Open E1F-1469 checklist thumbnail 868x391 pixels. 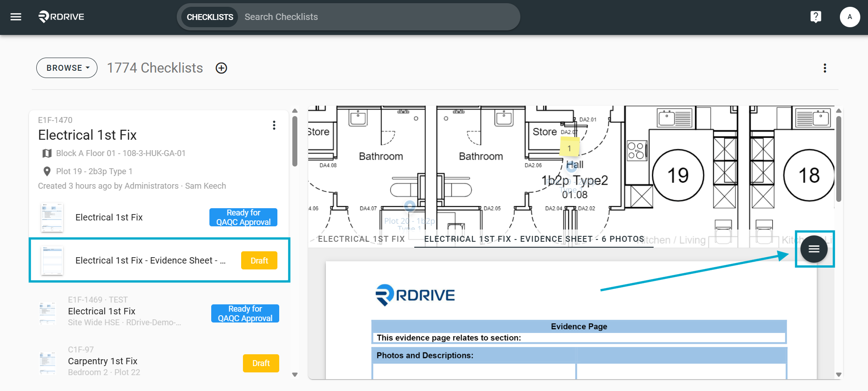click(x=48, y=313)
